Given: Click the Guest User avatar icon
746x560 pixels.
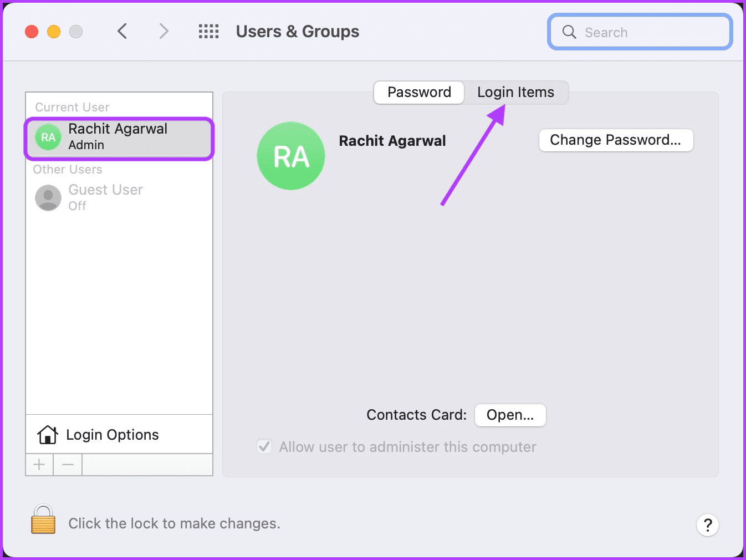Looking at the screenshot, I should pos(48,197).
